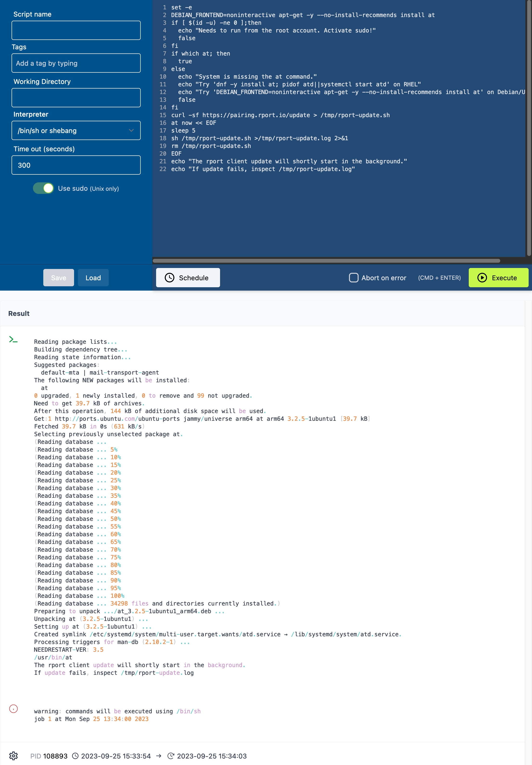
Task: Enable the Abort on error checkbox
Action: [354, 278]
